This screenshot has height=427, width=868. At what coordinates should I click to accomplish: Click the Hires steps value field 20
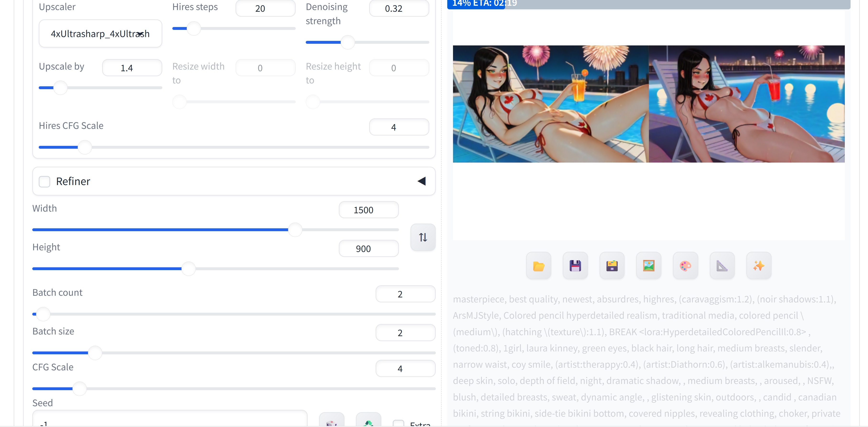tap(266, 8)
